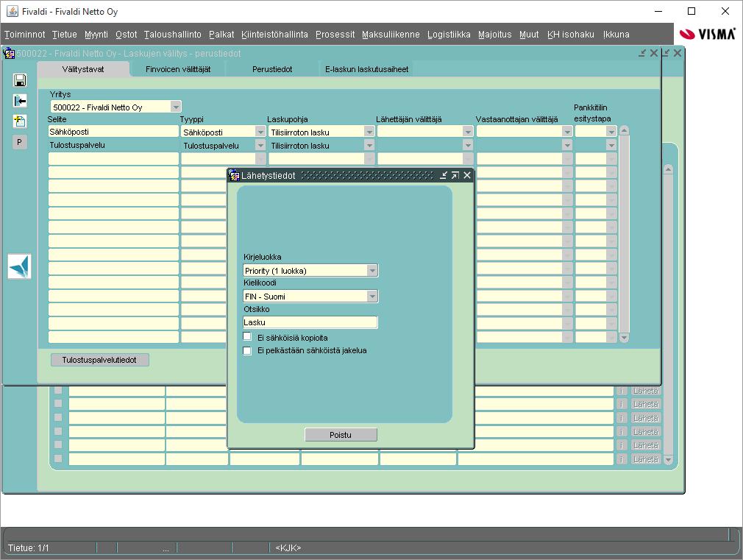This screenshot has height=560, width=743.
Task: Minimize the Lähetystiedot dialog
Action: (444, 175)
